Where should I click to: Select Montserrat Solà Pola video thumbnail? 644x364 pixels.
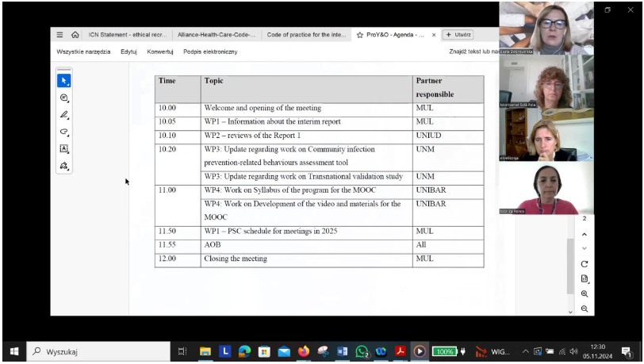(x=546, y=82)
